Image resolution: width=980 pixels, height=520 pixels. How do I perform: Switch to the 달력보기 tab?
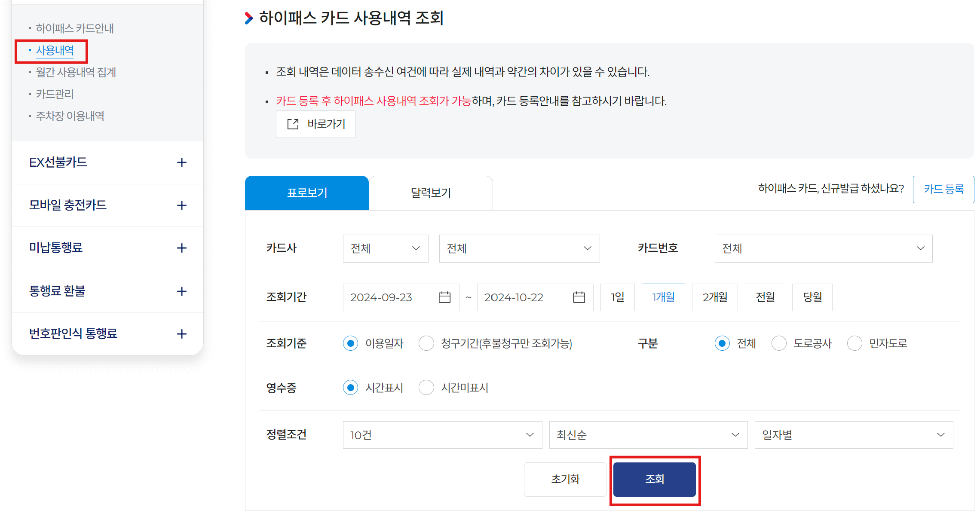(430, 193)
